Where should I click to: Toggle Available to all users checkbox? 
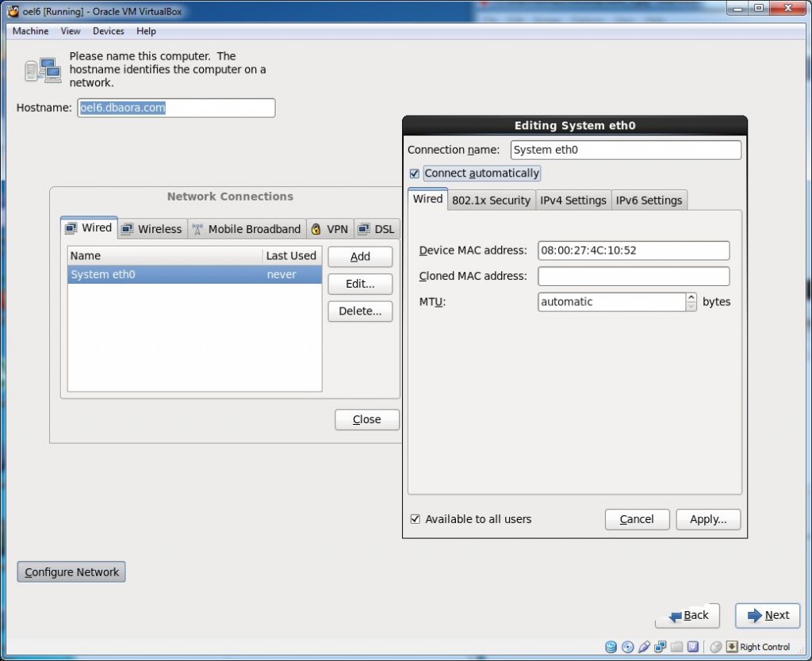coord(416,518)
